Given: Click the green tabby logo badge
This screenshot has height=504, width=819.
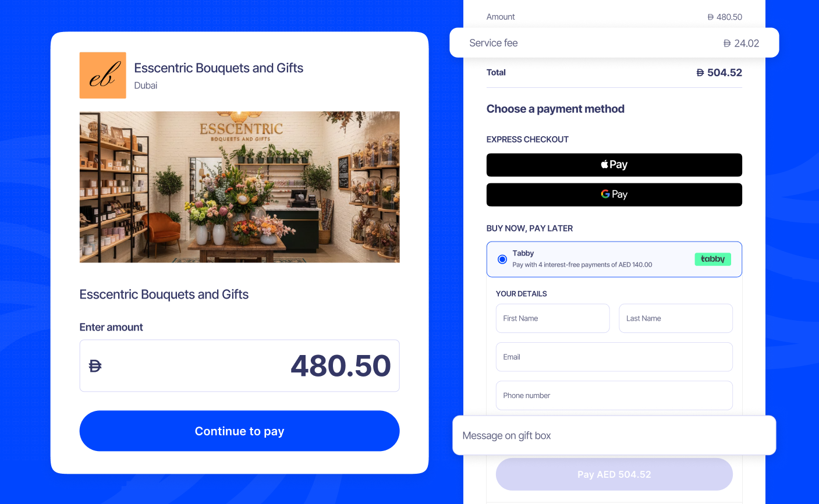Looking at the screenshot, I should point(712,259).
